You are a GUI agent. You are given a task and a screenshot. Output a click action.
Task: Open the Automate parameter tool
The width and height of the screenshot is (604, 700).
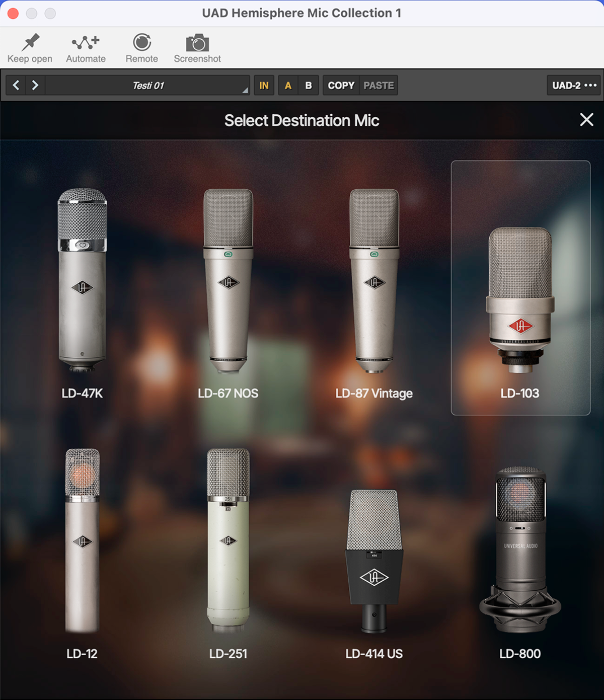86,48
